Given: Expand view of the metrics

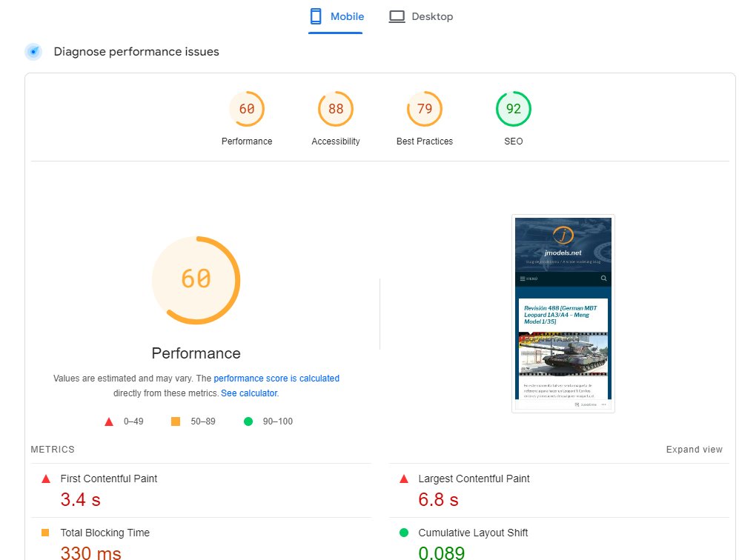Looking at the screenshot, I should pos(694,450).
